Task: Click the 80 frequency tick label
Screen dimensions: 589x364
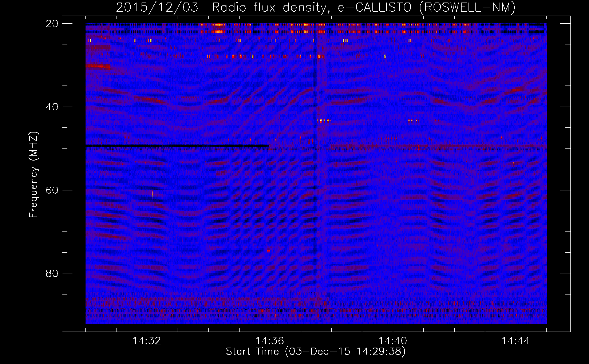Action: (52, 273)
